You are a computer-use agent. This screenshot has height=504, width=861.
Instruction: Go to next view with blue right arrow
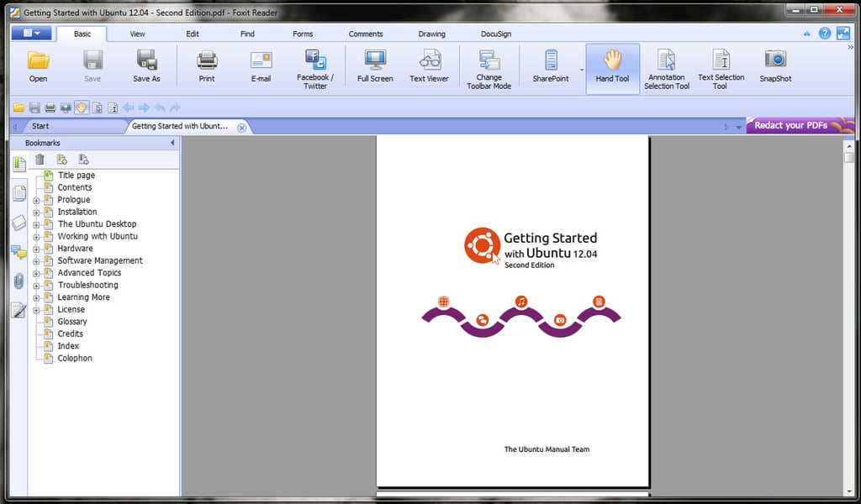coord(144,108)
